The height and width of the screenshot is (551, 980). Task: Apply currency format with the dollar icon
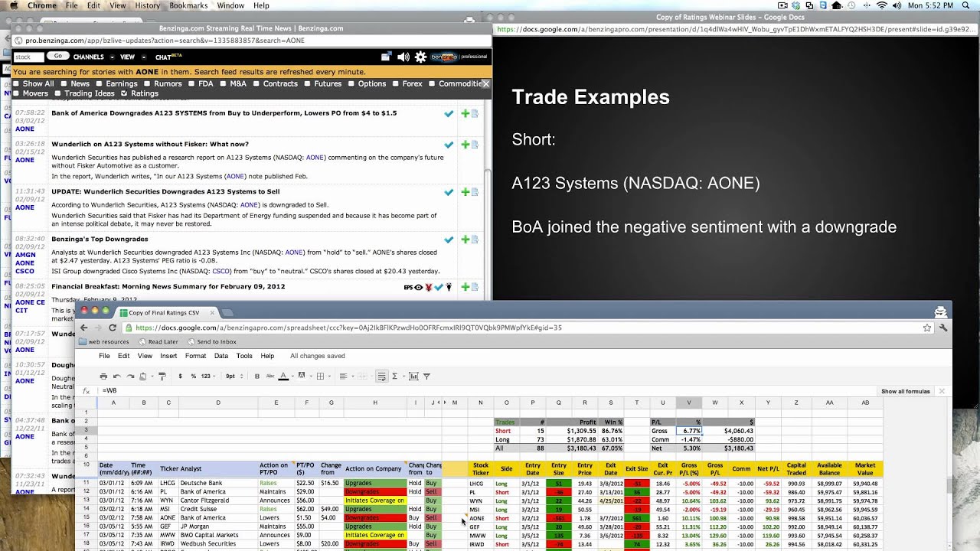(x=180, y=376)
